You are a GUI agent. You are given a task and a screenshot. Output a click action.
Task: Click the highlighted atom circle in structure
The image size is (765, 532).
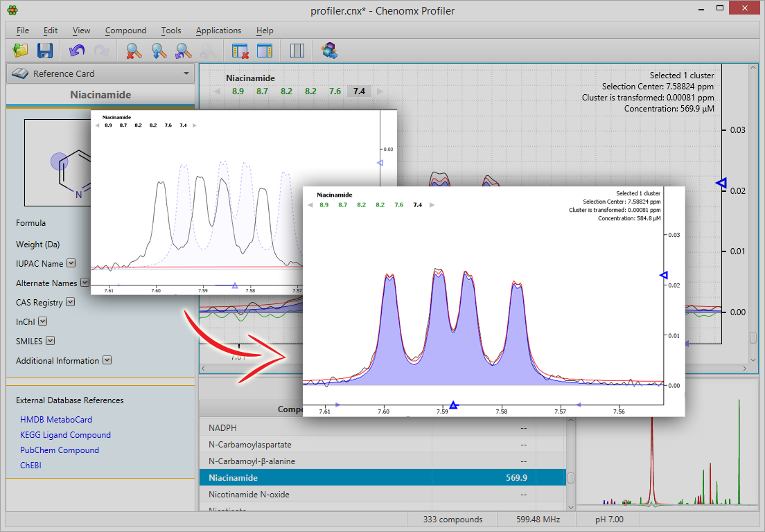pyautogui.click(x=60, y=161)
